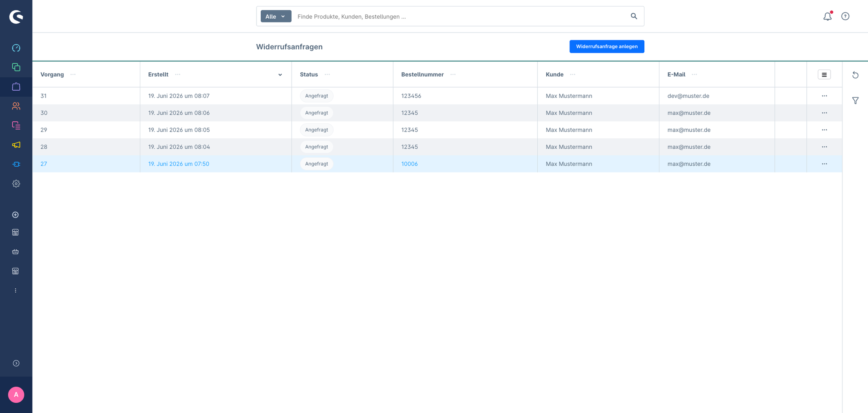Open row 30 context menu dots
This screenshot has height=413, width=868.
pos(824,113)
